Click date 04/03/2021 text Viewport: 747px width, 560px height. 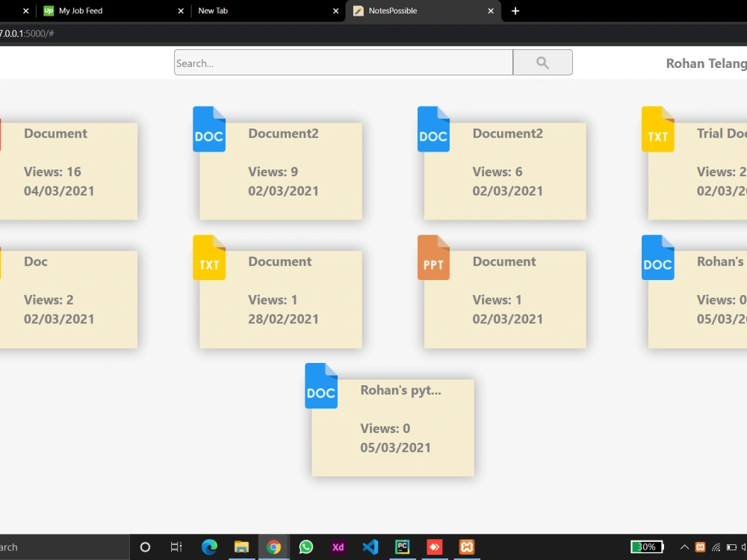pos(59,191)
